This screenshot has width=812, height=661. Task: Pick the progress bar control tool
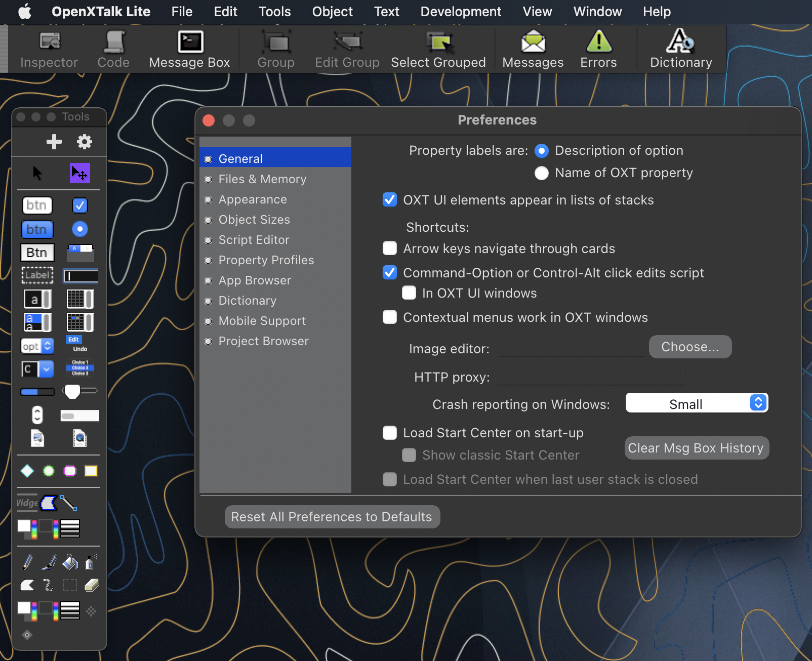click(x=37, y=392)
